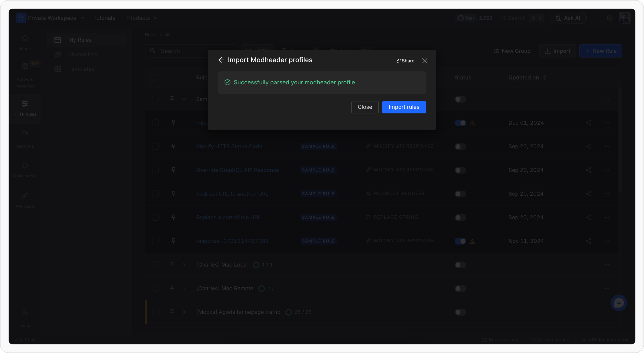Viewport: 644px width, 353px height.
Task: Check the Replace a part of URL checkbox
Action: click(155, 217)
